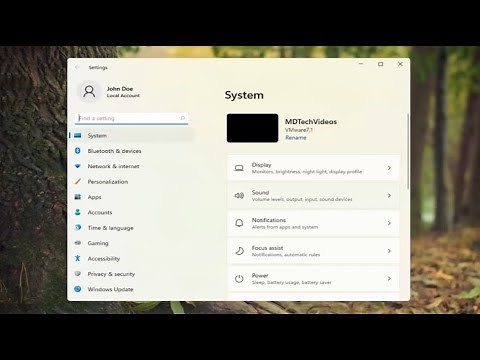Image resolution: width=480 pixels, height=360 pixels.
Task: Click the desktop preview thumbnail
Action: [x=252, y=128]
